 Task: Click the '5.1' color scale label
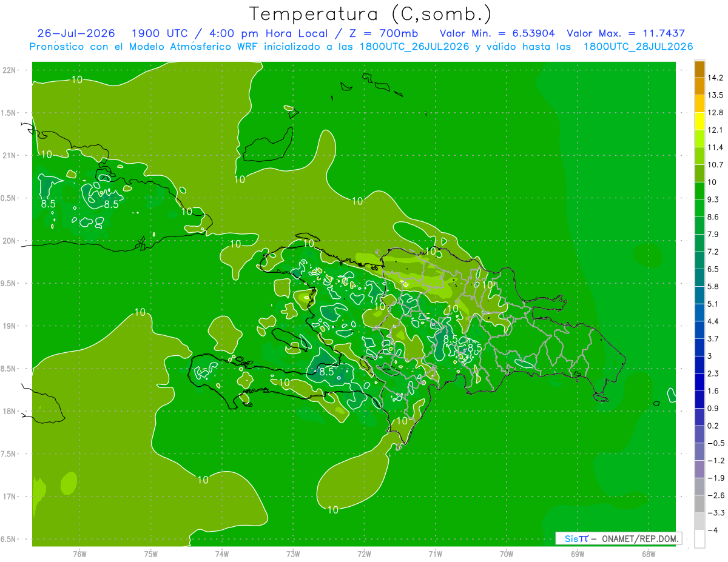713,304
